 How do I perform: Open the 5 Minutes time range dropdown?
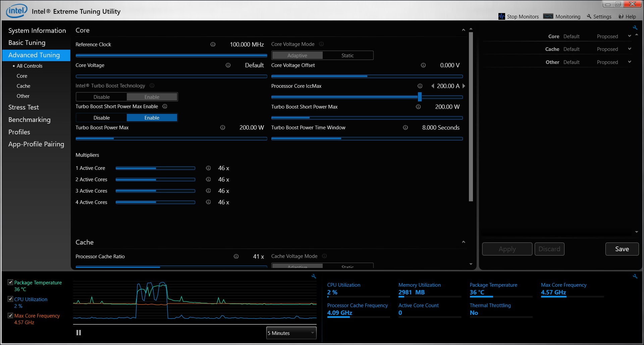(291, 333)
